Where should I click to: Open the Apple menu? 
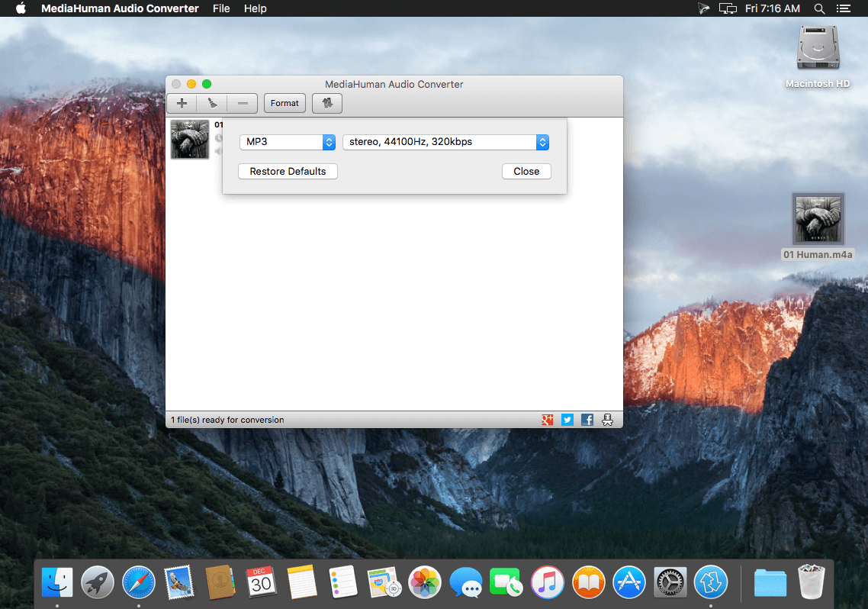click(x=21, y=8)
